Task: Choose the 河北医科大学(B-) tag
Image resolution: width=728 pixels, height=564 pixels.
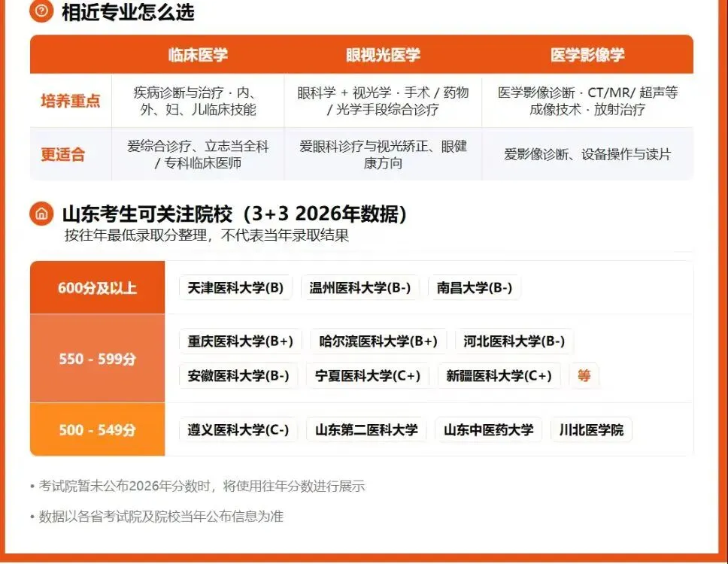Action: coord(514,341)
